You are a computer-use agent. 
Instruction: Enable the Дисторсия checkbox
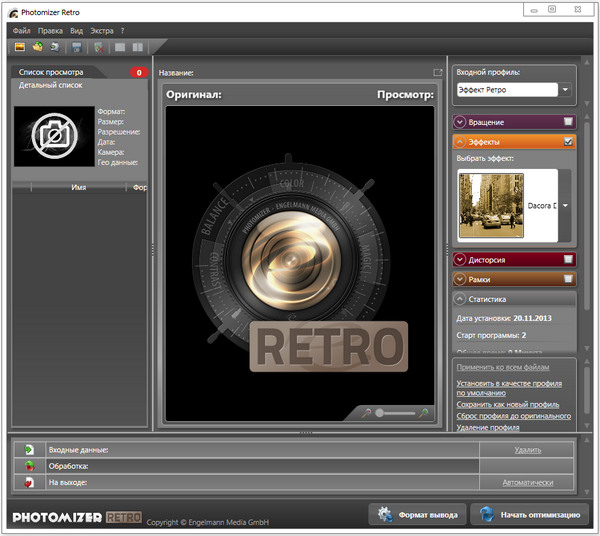(x=568, y=259)
